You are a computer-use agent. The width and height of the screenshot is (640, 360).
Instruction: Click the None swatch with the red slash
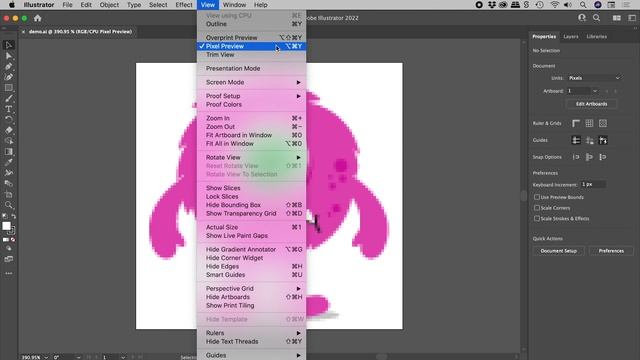13,240
